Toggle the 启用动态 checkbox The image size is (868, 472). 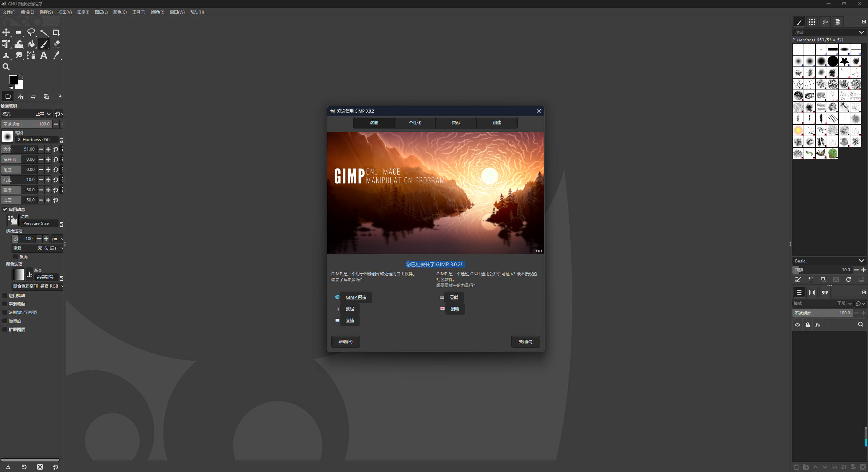(5, 209)
